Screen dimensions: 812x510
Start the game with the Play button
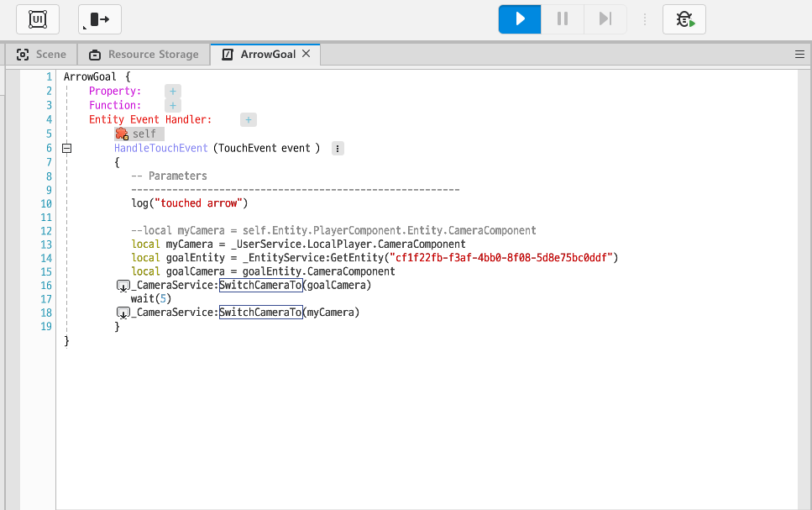520,19
